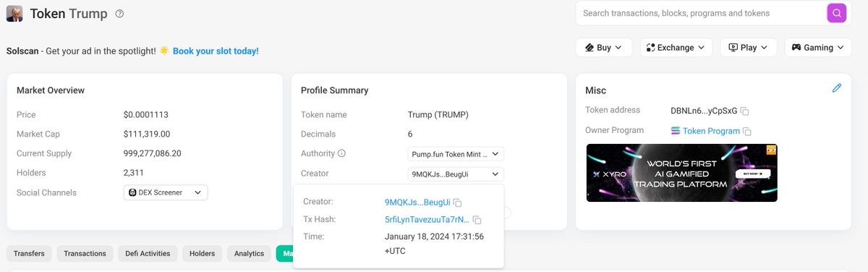
Task: Open the Play dropdown menu
Action: click(x=748, y=48)
